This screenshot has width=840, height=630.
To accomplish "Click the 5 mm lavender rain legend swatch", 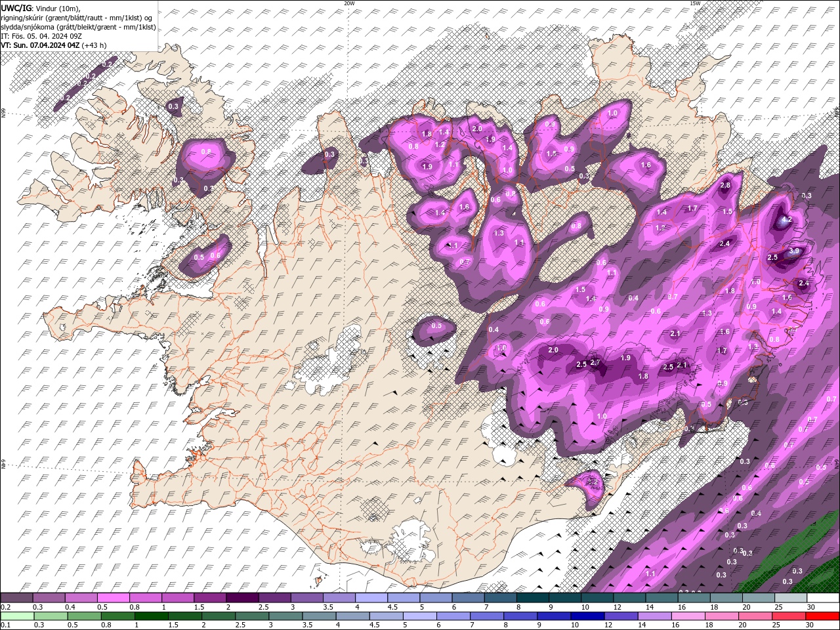I will 419,616.
